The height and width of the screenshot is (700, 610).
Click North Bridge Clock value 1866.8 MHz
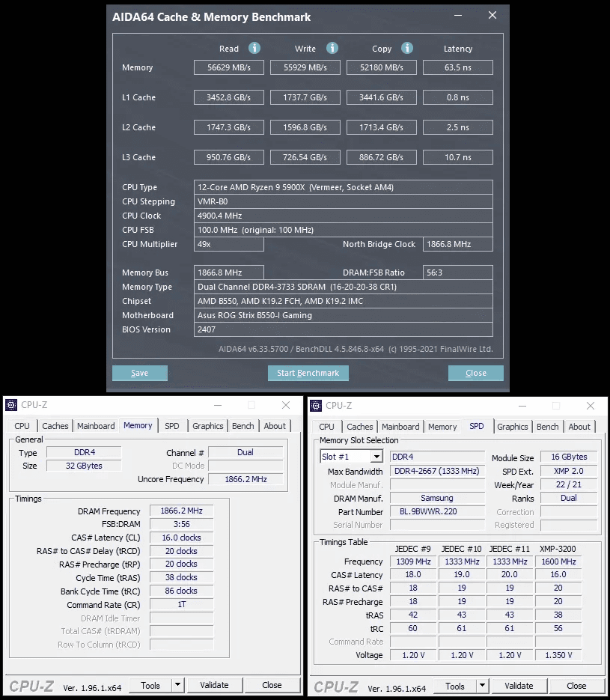(458, 244)
